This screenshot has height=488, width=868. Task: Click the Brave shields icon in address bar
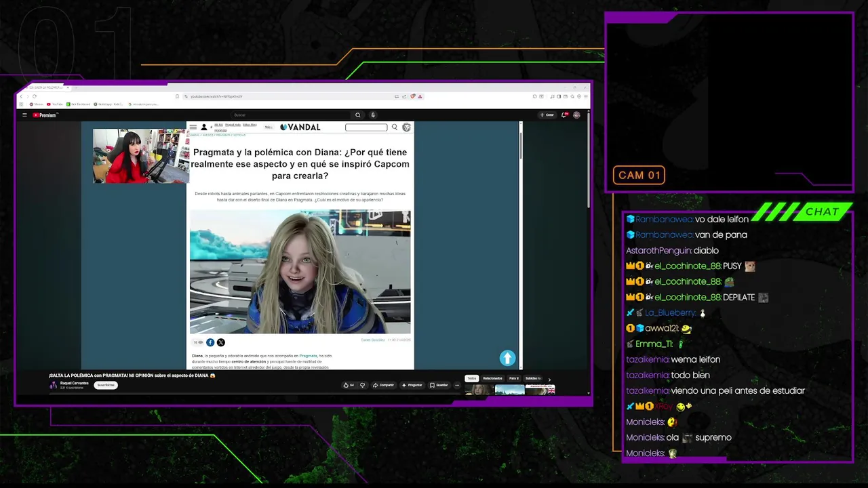point(412,96)
